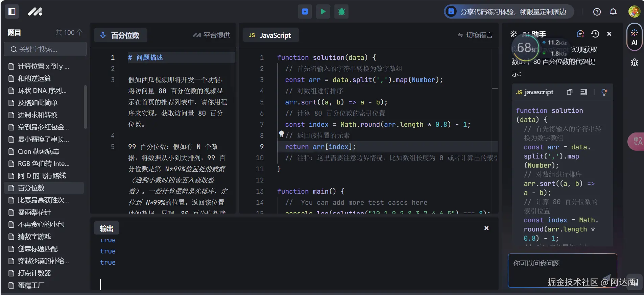The width and height of the screenshot is (644, 295).
Task: Open the help question mark icon
Action: click(x=597, y=12)
